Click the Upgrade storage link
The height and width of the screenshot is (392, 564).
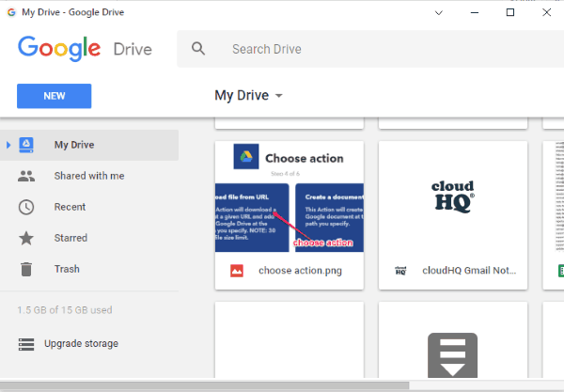(84, 343)
